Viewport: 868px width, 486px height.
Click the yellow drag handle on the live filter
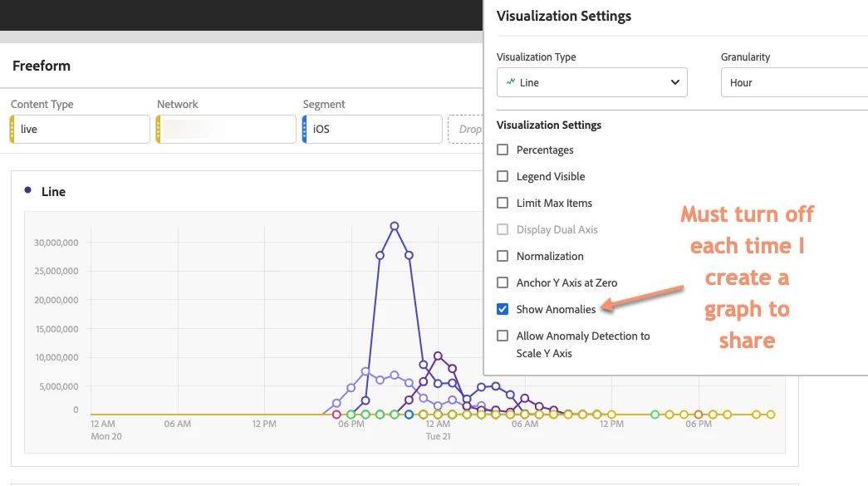pos(12,129)
